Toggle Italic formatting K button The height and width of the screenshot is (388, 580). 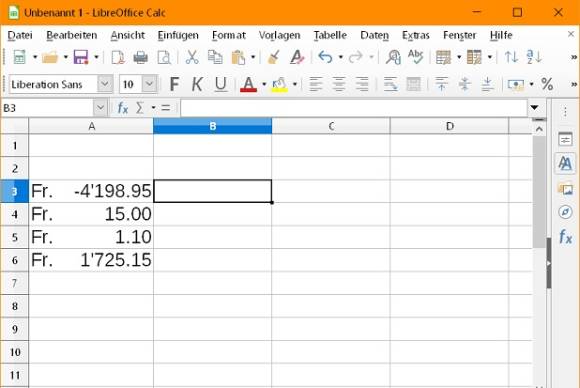(197, 84)
